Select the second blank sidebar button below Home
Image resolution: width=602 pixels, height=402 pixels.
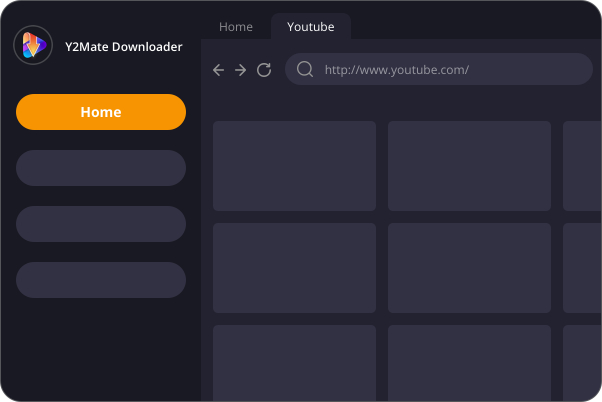(101, 224)
